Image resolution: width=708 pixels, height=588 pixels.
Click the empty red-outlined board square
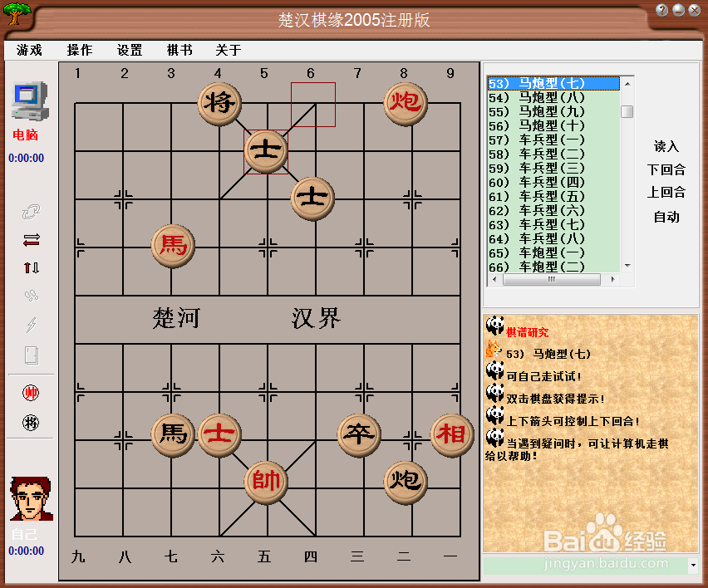coord(313,105)
